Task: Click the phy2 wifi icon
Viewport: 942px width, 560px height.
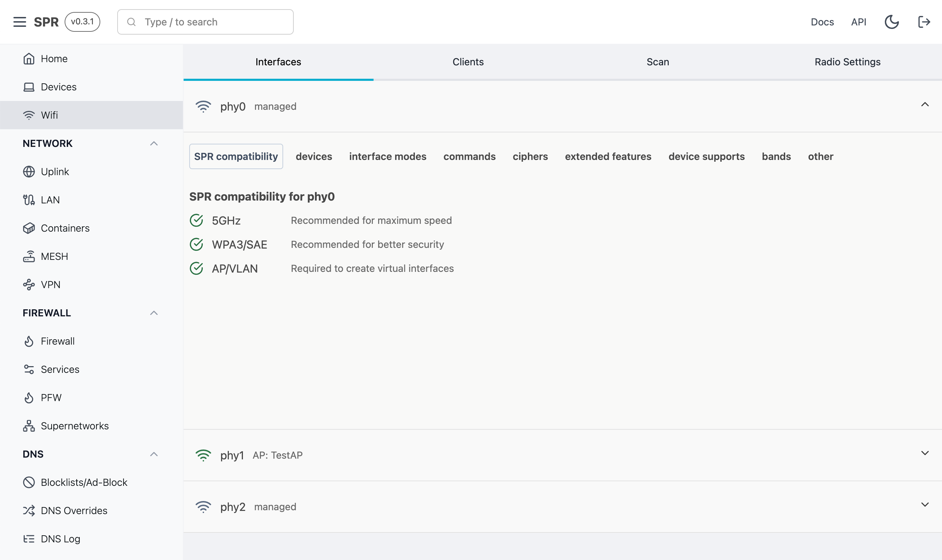Action: 203,507
